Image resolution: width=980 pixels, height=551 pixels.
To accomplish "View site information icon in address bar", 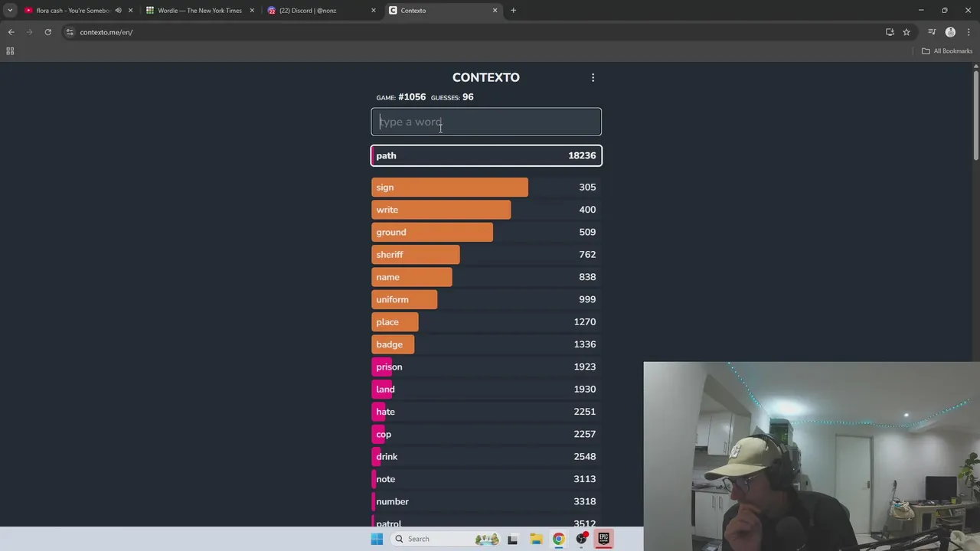I will [x=70, y=32].
